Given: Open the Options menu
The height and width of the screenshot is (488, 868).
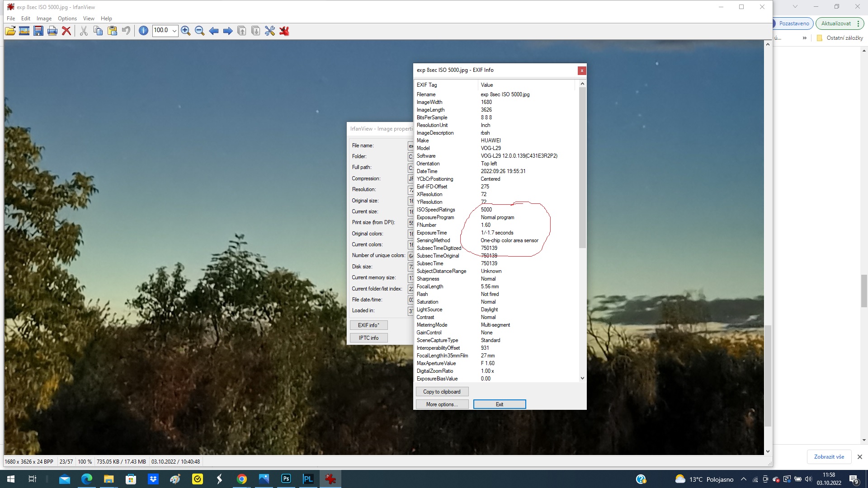Looking at the screenshot, I should (67, 19).
